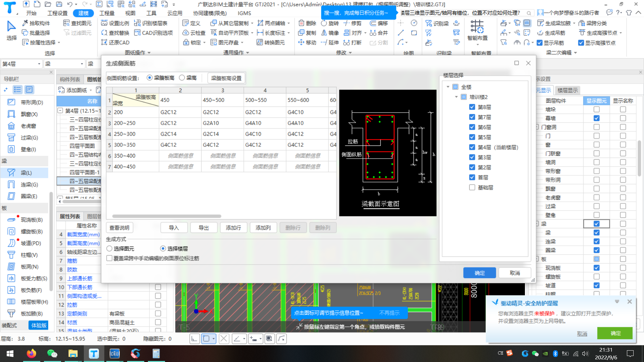Click the 旋转 rotate icon
Image resolution: width=644 pixels, height=362 pixels.
324,23
